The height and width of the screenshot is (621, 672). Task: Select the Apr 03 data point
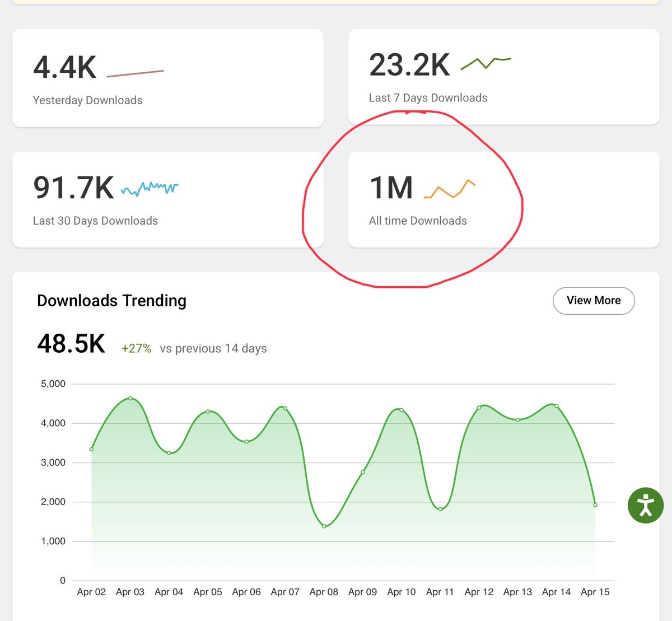click(x=130, y=398)
